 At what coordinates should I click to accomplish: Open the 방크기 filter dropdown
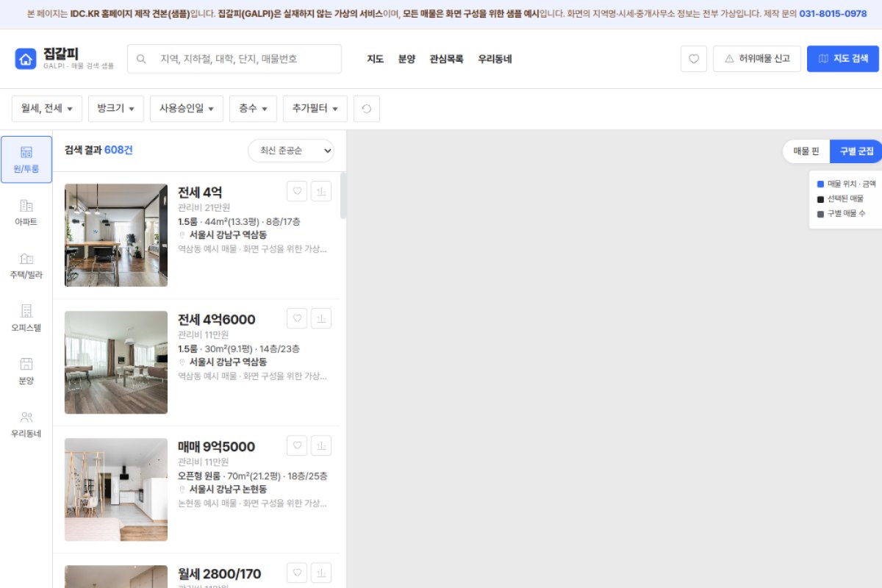point(116,109)
